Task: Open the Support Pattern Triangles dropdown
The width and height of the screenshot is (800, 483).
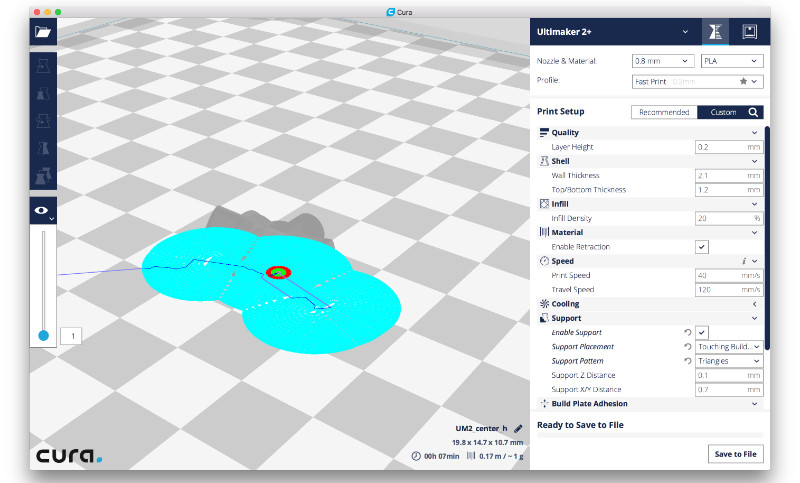Action: click(730, 361)
